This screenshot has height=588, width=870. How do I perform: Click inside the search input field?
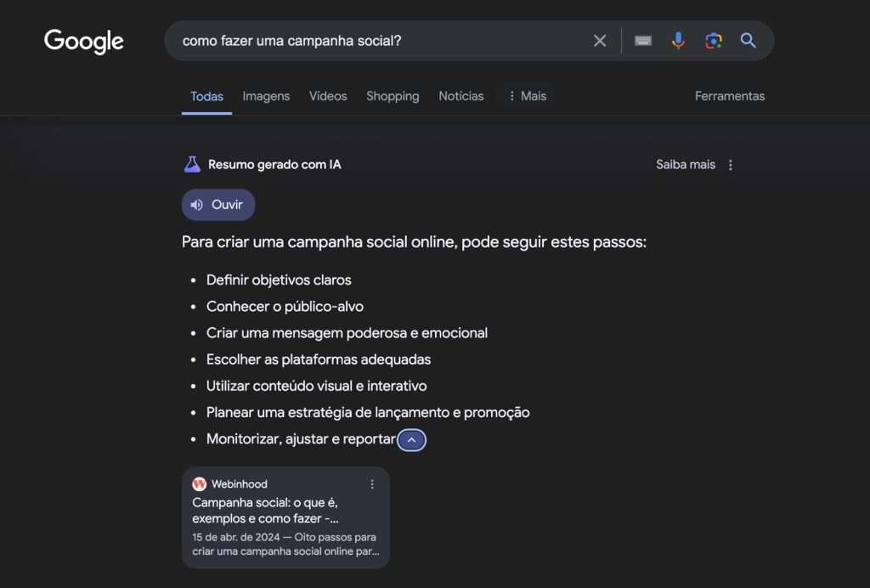click(382, 40)
